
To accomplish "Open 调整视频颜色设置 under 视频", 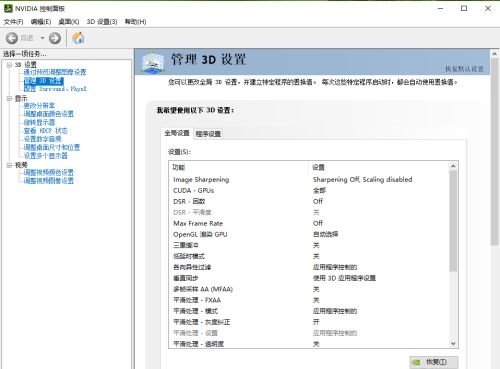I will click(x=49, y=172).
